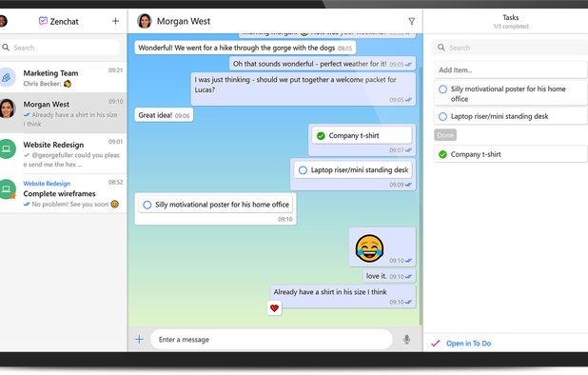The image size is (588, 375).
Task: Click the Enter a message field
Action: click(x=271, y=340)
